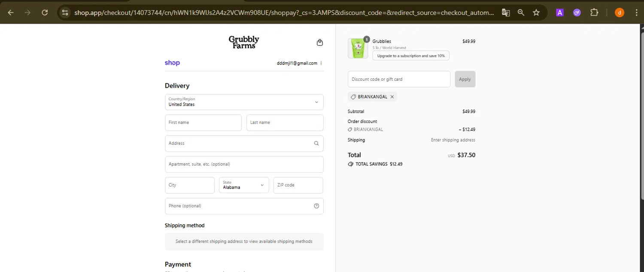Image resolution: width=644 pixels, height=272 pixels.
Task: Open the orange profile avatar
Action: coord(620,12)
